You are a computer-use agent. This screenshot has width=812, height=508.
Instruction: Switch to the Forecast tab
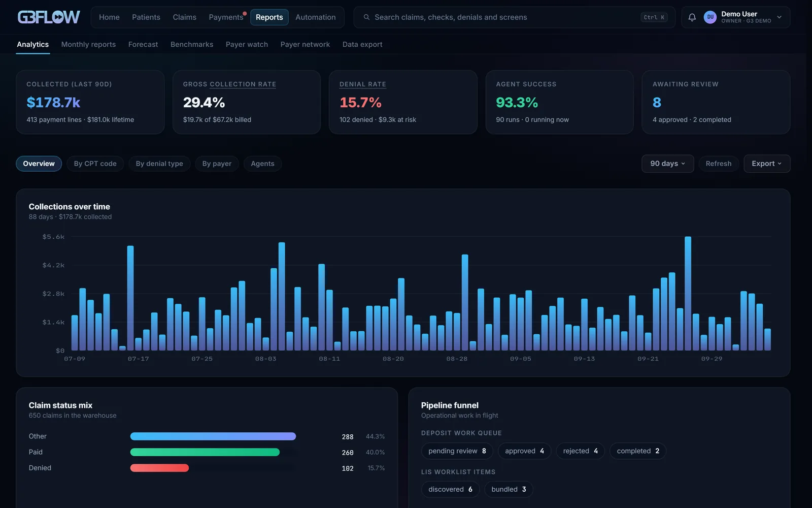(143, 45)
